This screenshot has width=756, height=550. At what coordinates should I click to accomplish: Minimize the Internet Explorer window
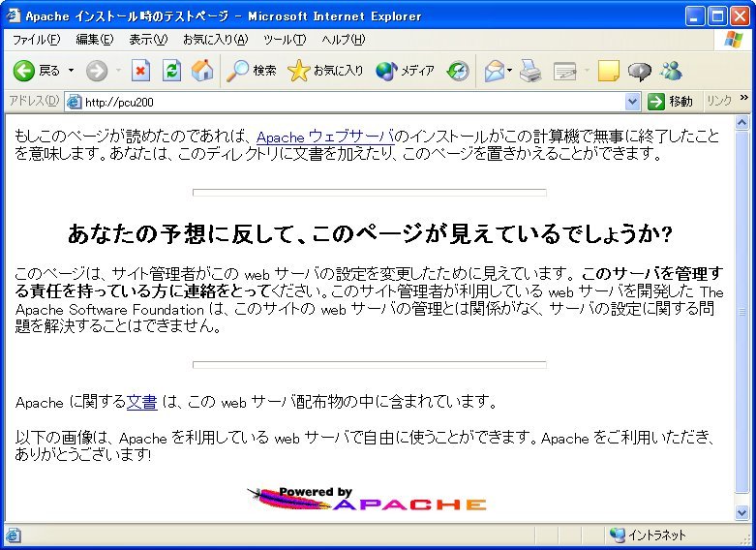coord(695,16)
